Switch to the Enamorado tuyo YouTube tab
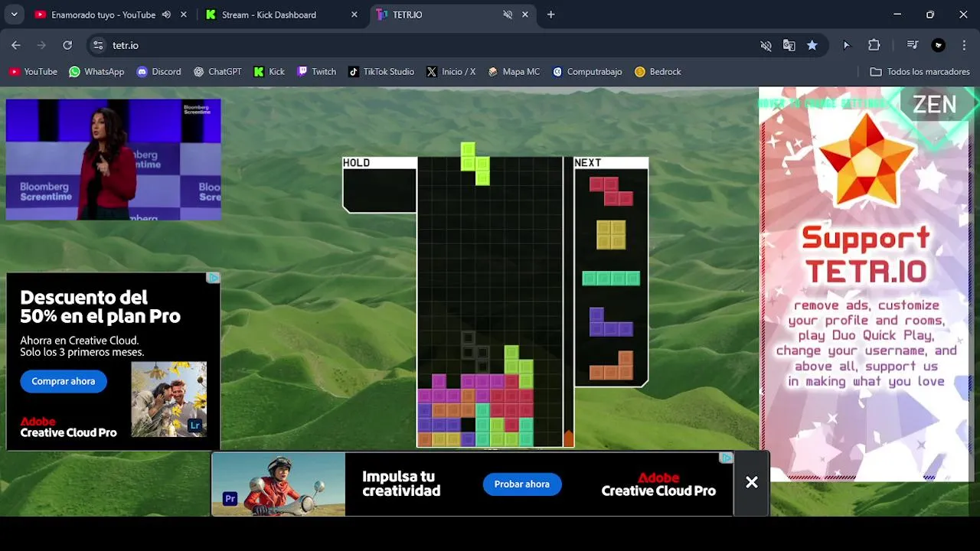The image size is (980, 551). 103,15
